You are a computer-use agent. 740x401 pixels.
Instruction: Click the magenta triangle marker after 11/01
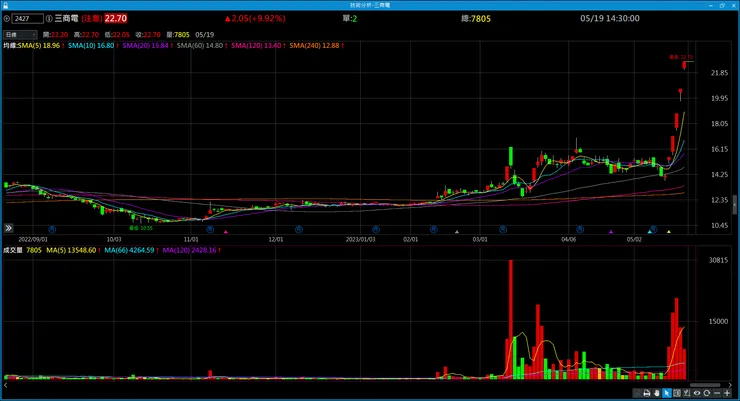(x=226, y=232)
